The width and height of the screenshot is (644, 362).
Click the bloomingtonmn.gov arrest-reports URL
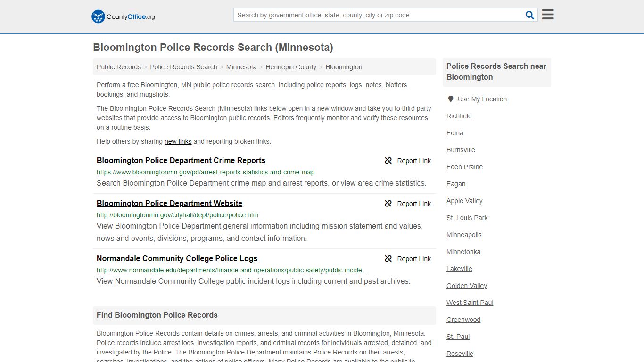(206, 172)
